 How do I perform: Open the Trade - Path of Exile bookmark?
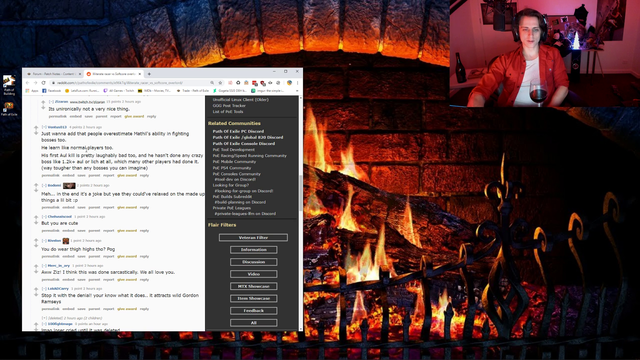point(193,91)
